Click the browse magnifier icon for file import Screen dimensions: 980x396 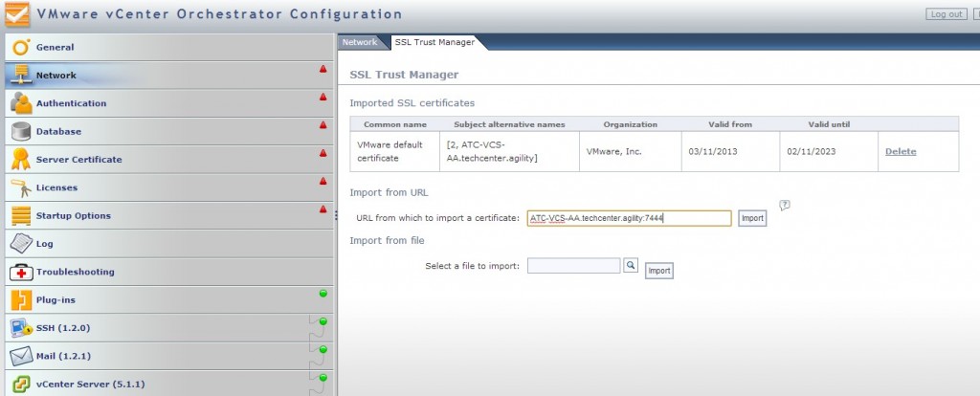[631, 266]
